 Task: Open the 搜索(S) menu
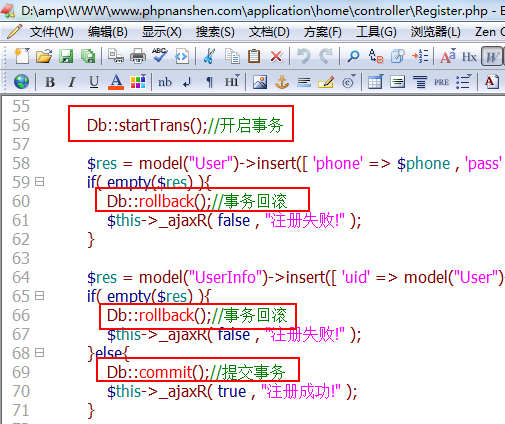coord(215,32)
